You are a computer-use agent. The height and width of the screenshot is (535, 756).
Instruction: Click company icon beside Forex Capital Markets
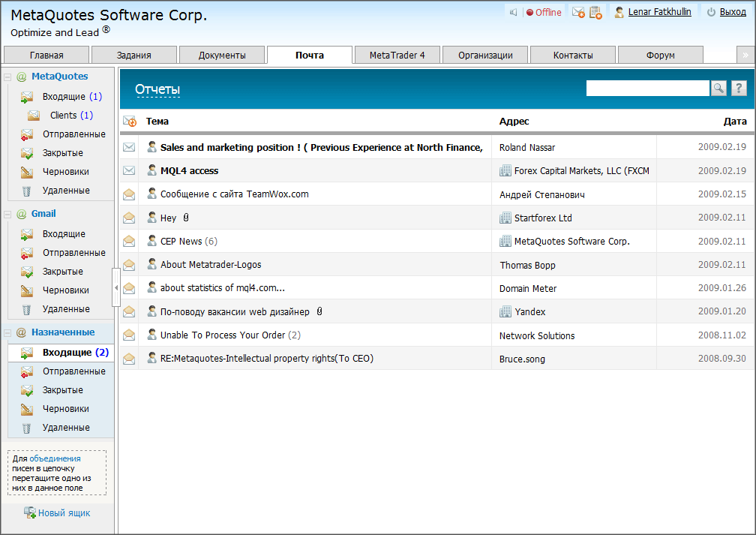tap(505, 170)
